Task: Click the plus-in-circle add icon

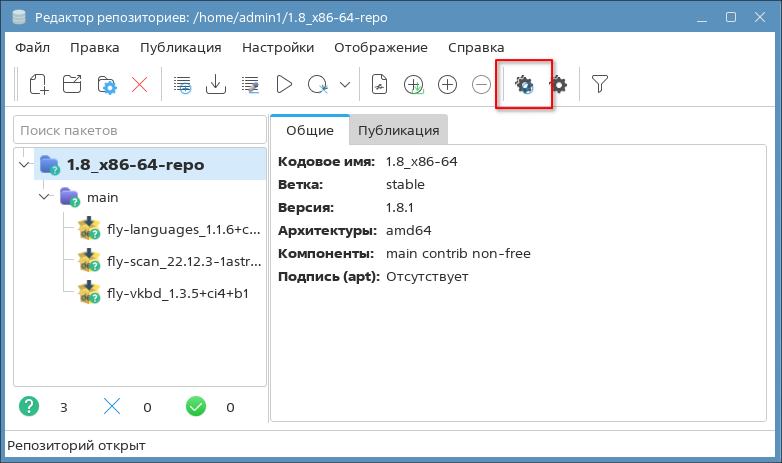Action: click(x=447, y=85)
